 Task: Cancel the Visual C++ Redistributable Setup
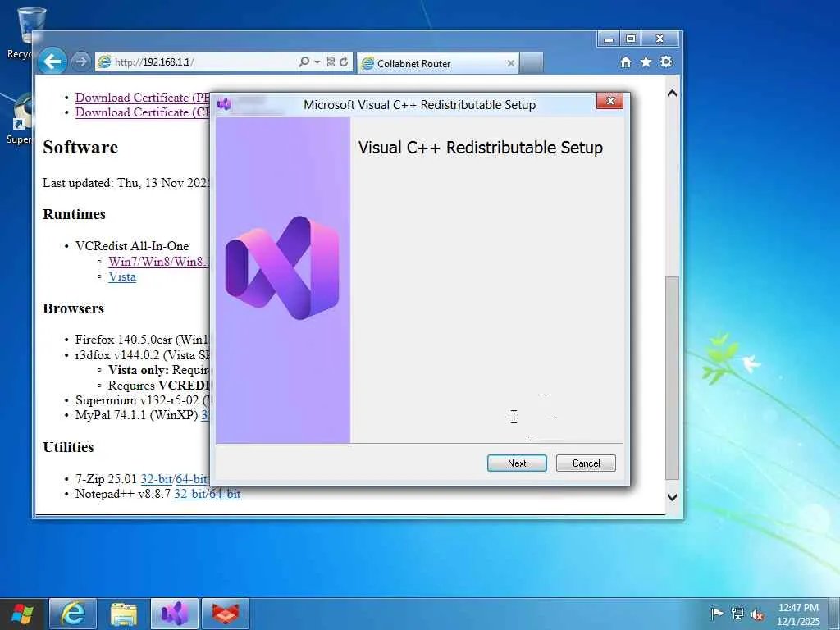(x=586, y=463)
